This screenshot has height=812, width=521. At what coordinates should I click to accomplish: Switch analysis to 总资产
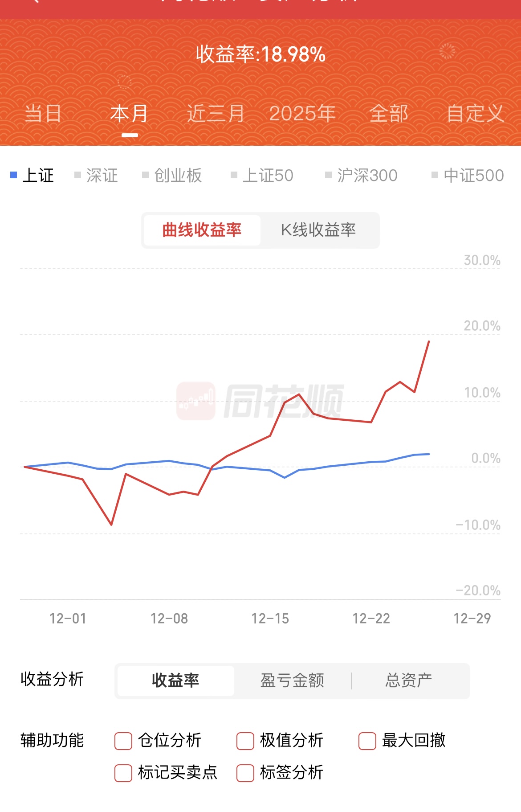point(409,681)
